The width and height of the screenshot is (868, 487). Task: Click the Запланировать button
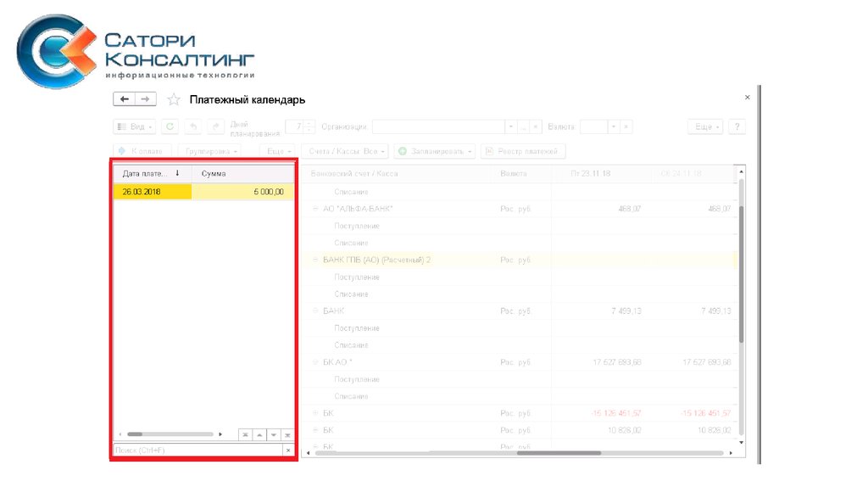435,151
